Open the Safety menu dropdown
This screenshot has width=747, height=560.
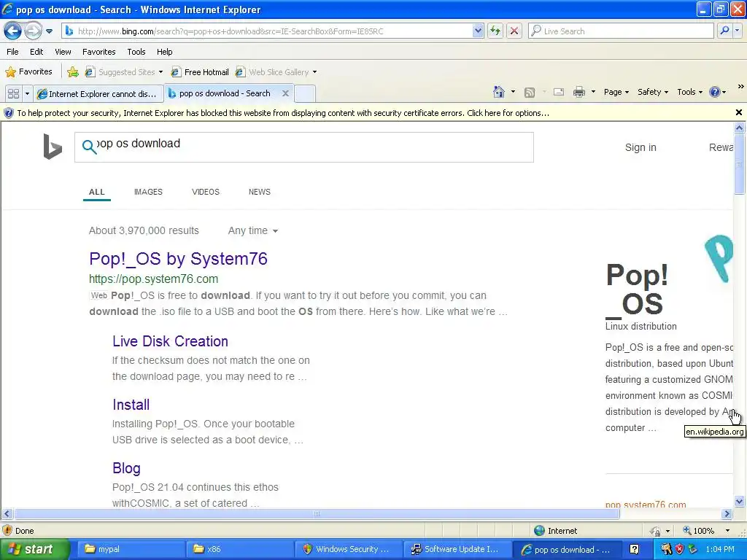tap(653, 92)
